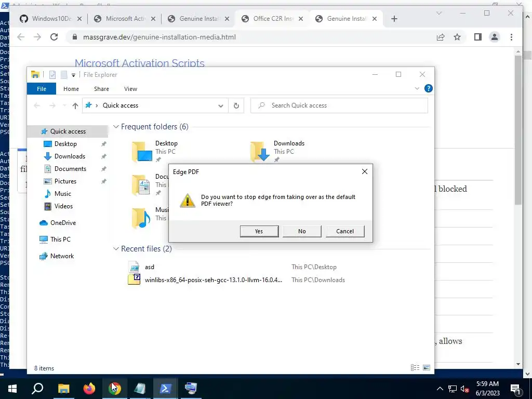Switch to the Microsoft Acti browser tab
532x399 pixels.
click(125, 19)
